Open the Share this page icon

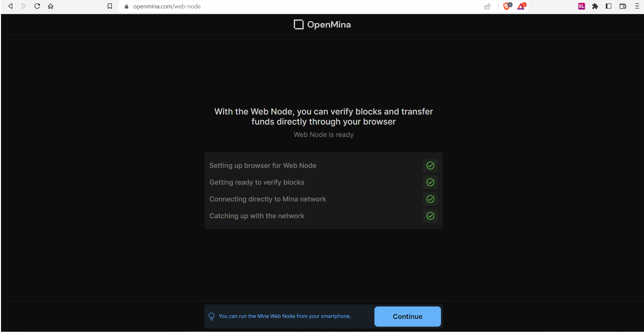(487, 6)
